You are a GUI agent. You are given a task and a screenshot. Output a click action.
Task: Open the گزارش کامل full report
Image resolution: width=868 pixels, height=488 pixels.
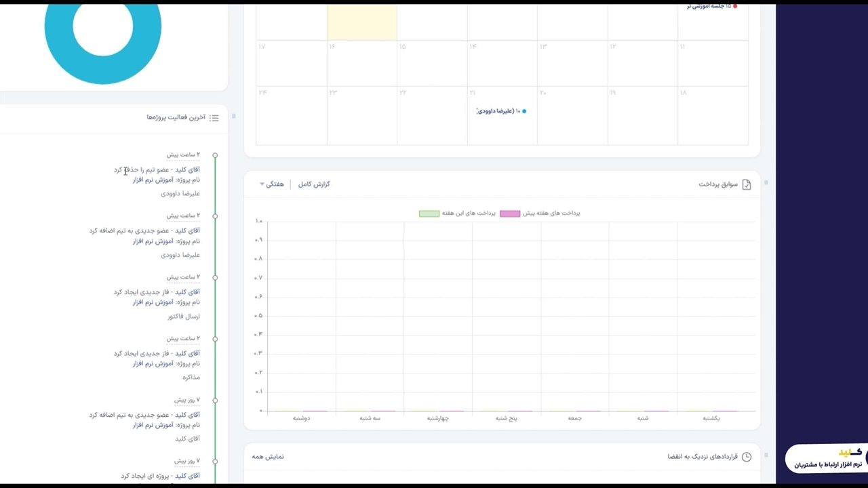coord(314,184)
